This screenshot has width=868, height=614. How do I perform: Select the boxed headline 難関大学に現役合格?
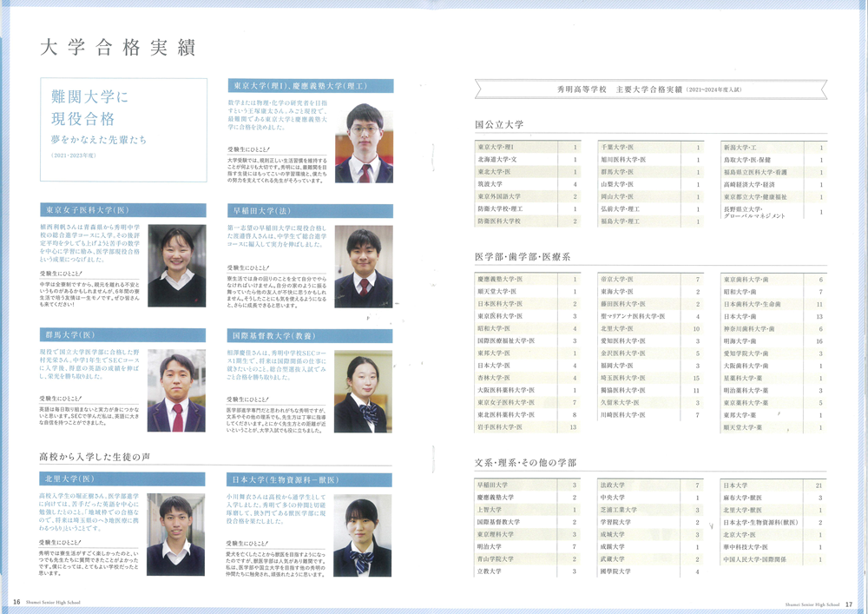pyautogui.click(x=90, y=108)
